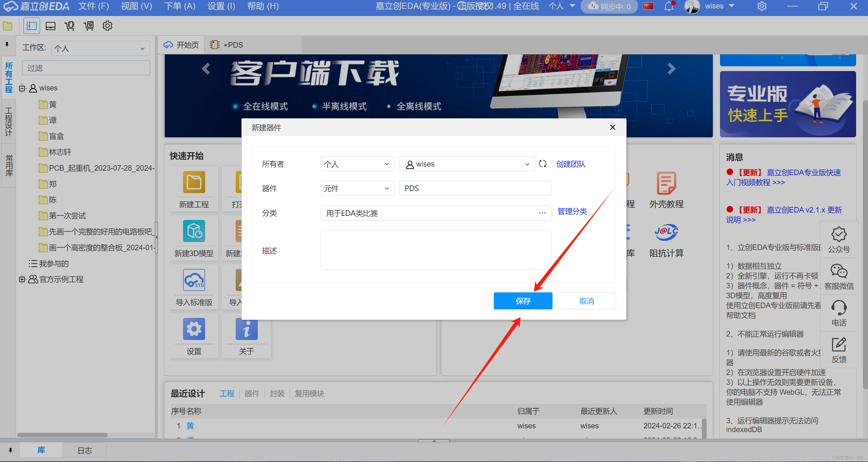Open the 元件 device type dropdown
Image resolution: width=868 pixels, height=462 pixels.
click(x=357, y=188)
